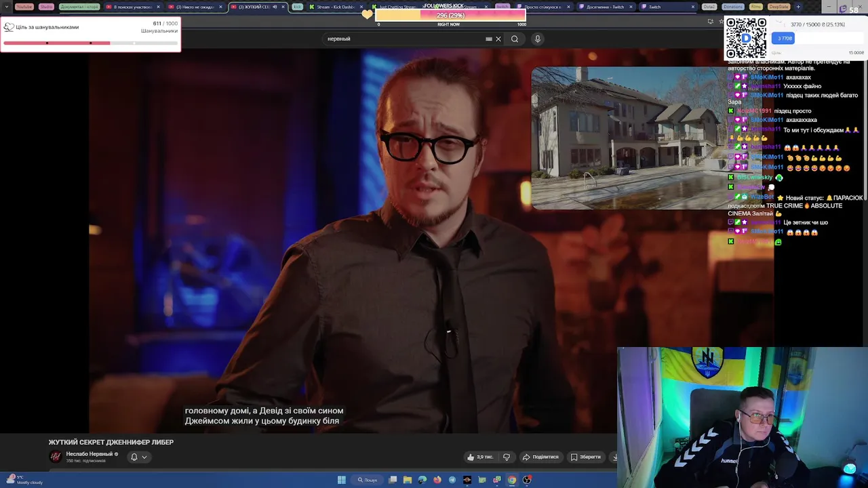
Task: Open Windows Start menu
Action: 342,480
